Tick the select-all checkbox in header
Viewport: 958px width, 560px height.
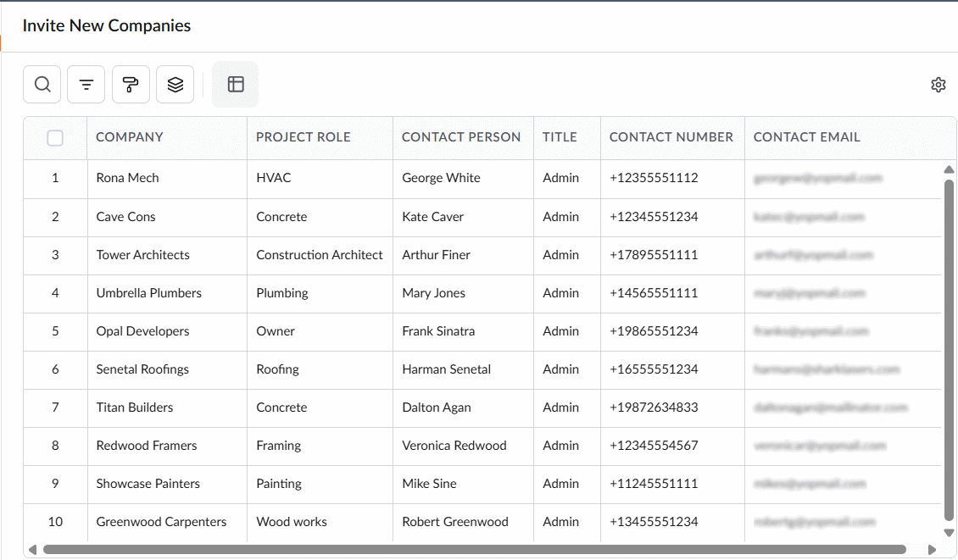(x=55, y=138)
